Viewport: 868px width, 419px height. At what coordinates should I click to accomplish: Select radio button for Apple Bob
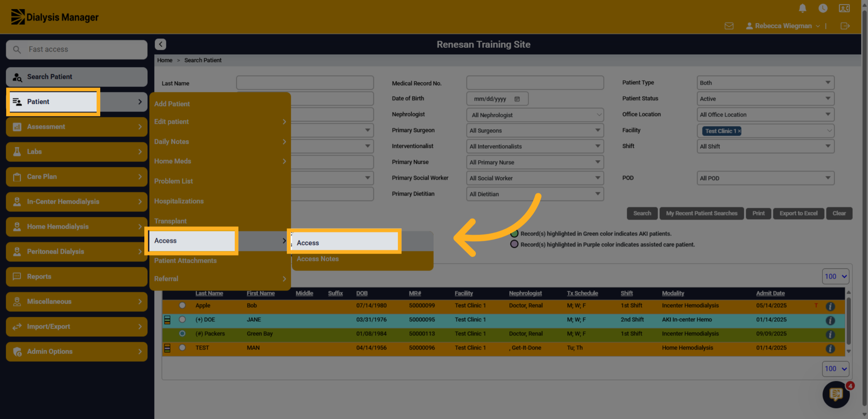pos(182,305)
